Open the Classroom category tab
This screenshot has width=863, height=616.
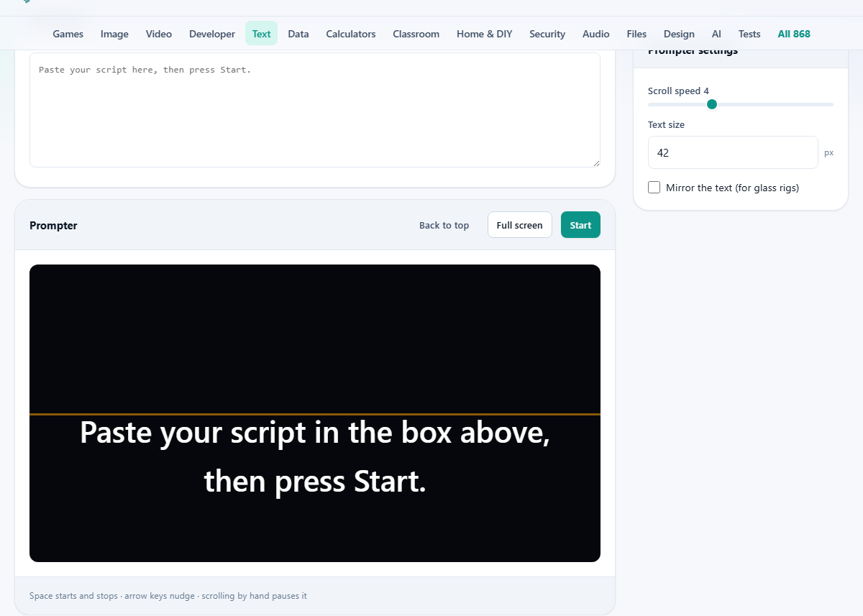tap(416, 34)
